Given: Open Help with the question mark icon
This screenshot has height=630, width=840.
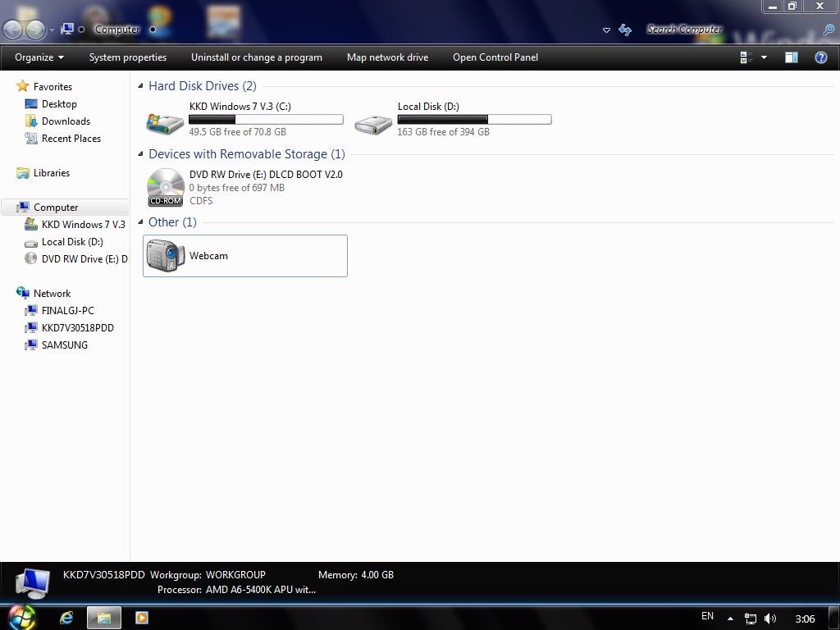Looking at the screenshot, I should point(820,57).
